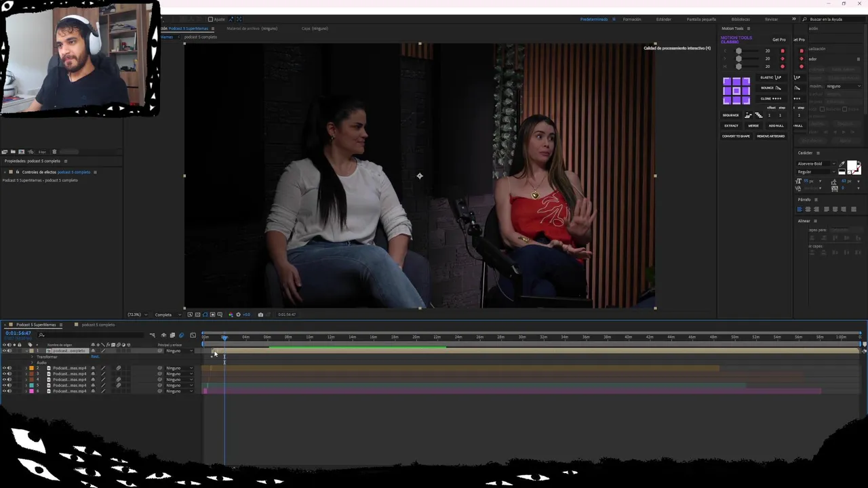Image resolution: width=868 pixels, height=488 pixels.
Task: Apply the ELASTIC expression button
Action: pyautogui.click(x=771, y=77)
